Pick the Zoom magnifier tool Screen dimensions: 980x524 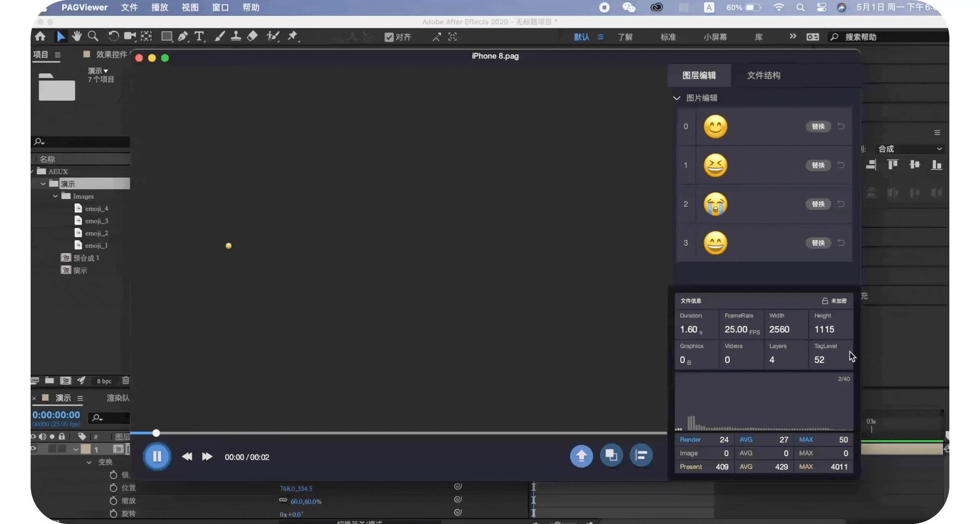(93, 36)
